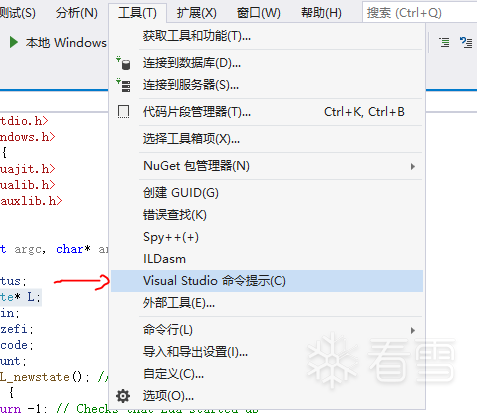Click the 搜索 (Ctrl+Q) search box
This screenshot has height=413, width=477.
[x=420, y=13]
